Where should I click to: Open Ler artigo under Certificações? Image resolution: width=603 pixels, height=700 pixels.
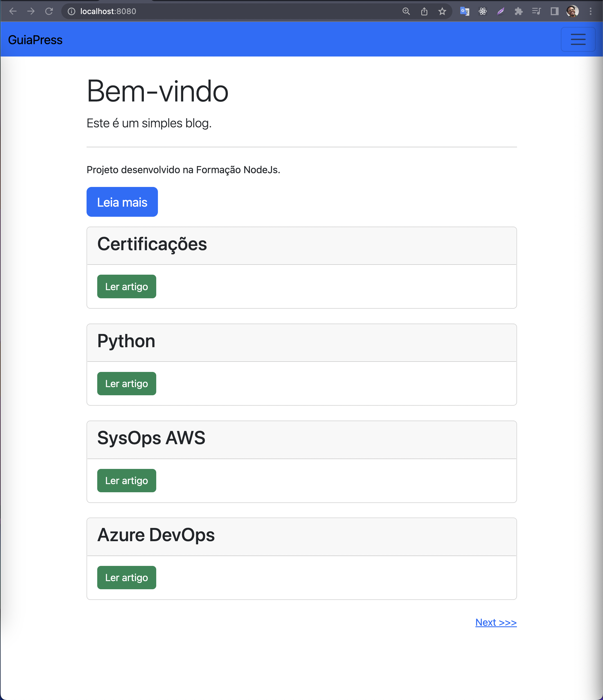click(x=126, y=286)
